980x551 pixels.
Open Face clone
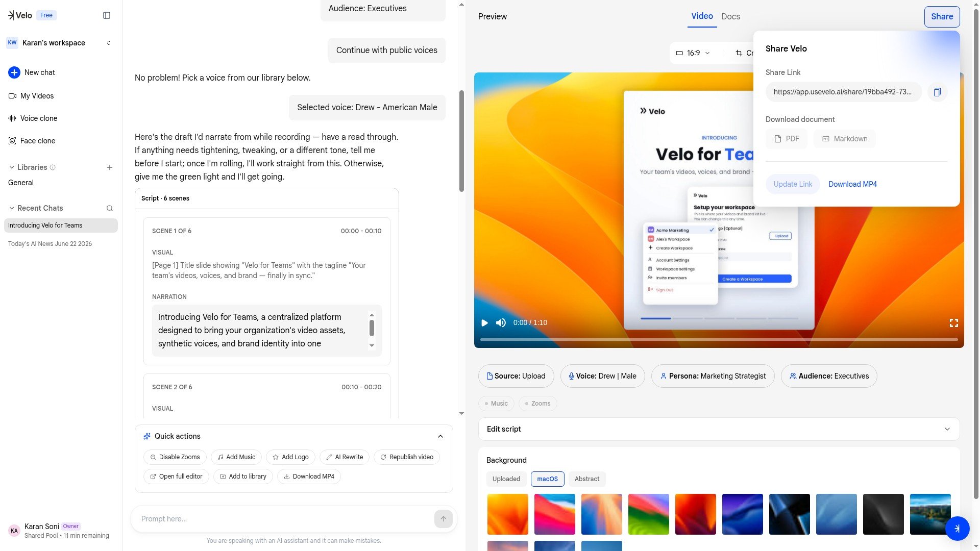(x=32, y=141)
